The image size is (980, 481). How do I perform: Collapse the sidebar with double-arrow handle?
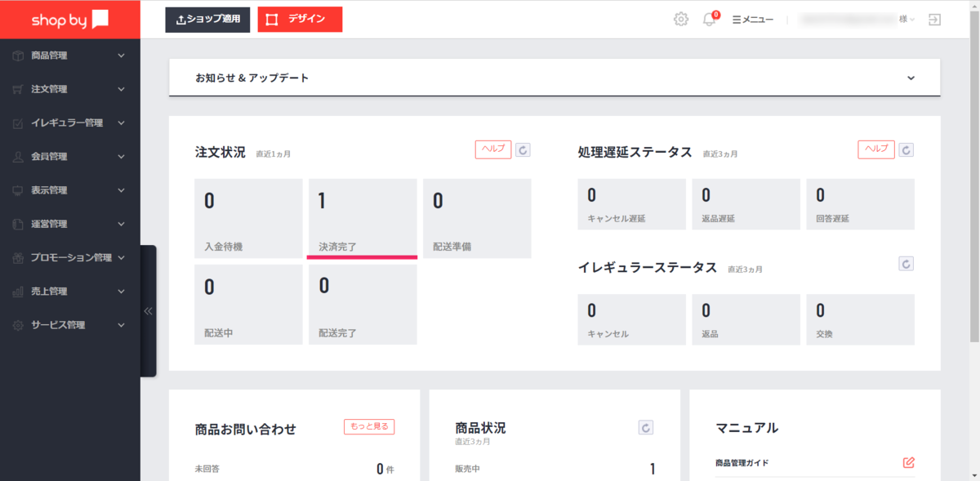tap(148, 311)
